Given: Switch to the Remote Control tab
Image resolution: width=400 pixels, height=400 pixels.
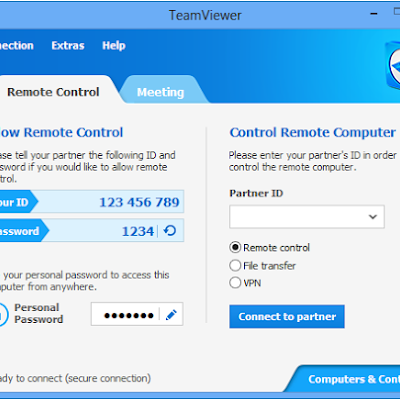Looking at the screenshot, I should pos(53,92).
